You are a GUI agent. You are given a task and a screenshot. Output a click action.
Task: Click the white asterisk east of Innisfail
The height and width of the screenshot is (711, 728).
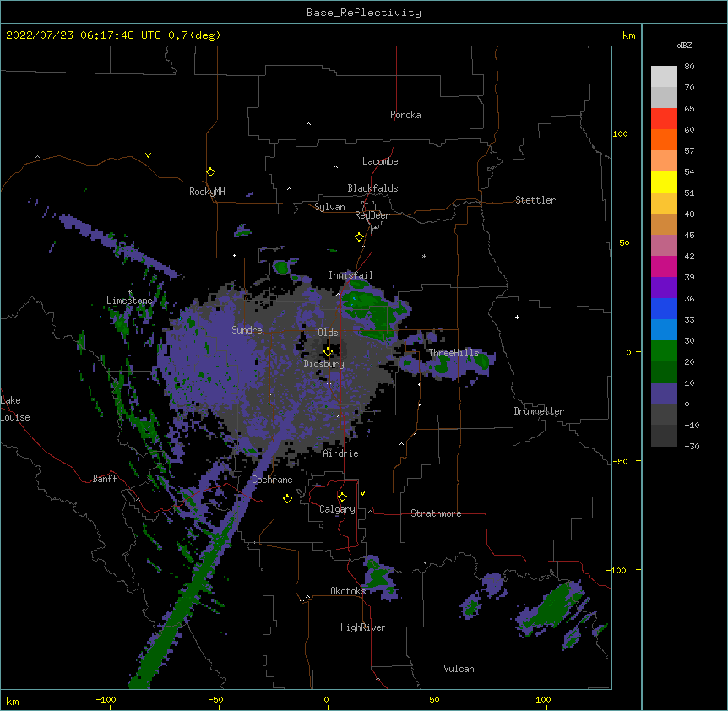coord(424,256)
